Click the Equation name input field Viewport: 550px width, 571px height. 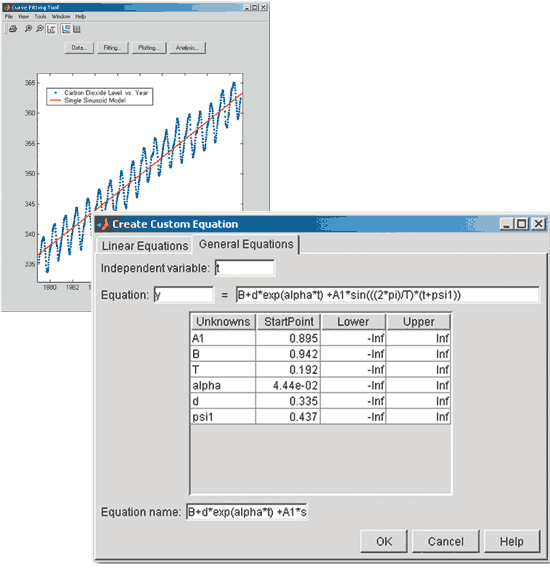click(x=247, y=512)
